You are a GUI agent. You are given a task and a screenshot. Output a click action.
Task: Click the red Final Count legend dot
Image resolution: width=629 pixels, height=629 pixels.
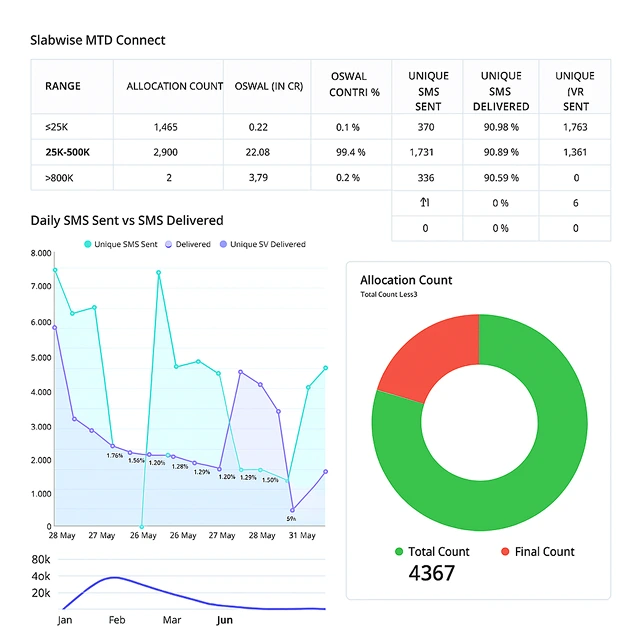point(505,552)
